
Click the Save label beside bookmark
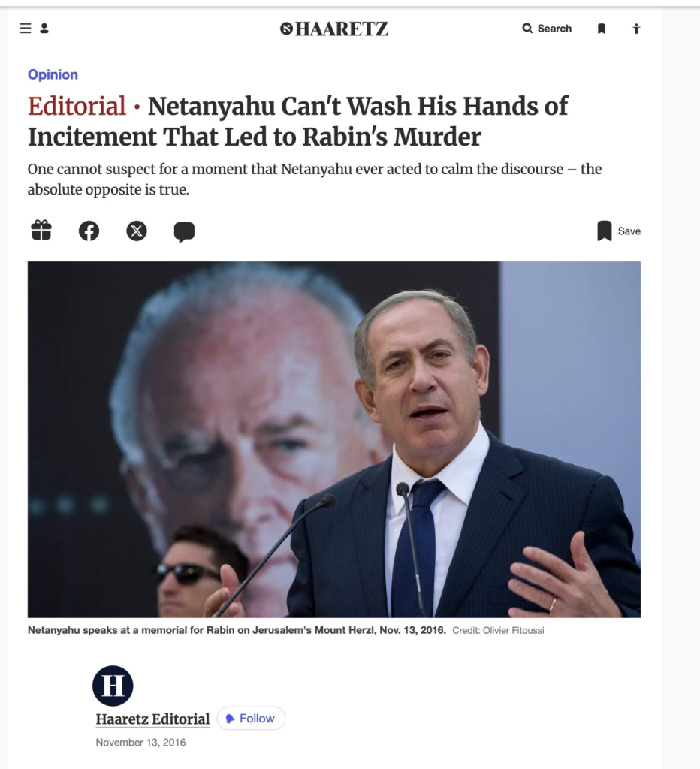point(629,231)
